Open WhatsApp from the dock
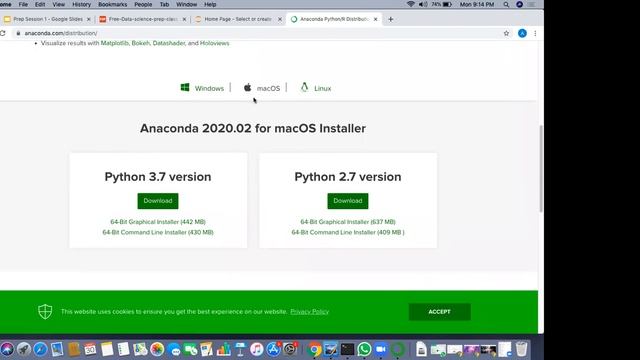 pos(364,349)
